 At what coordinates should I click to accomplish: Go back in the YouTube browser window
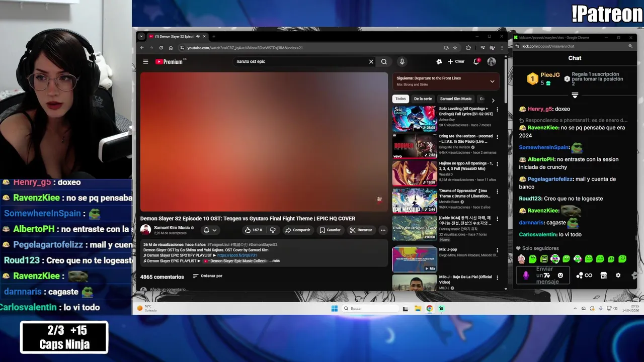click(142, 48)
